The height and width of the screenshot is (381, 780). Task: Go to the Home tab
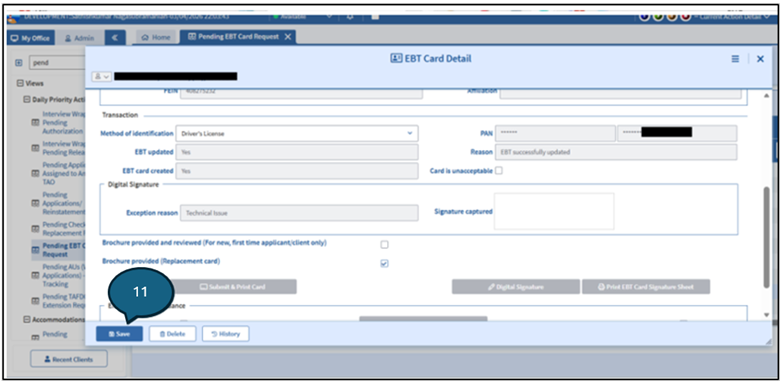(156, 37)
